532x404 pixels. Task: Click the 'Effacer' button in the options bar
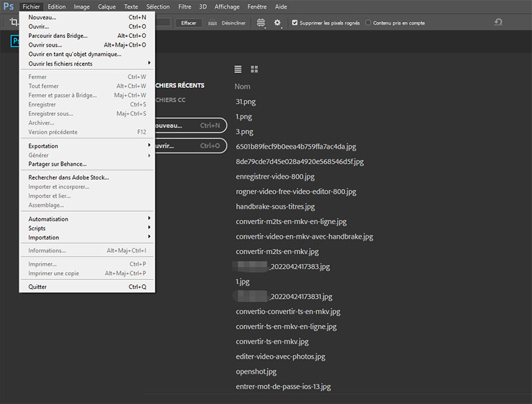[189, 22]
